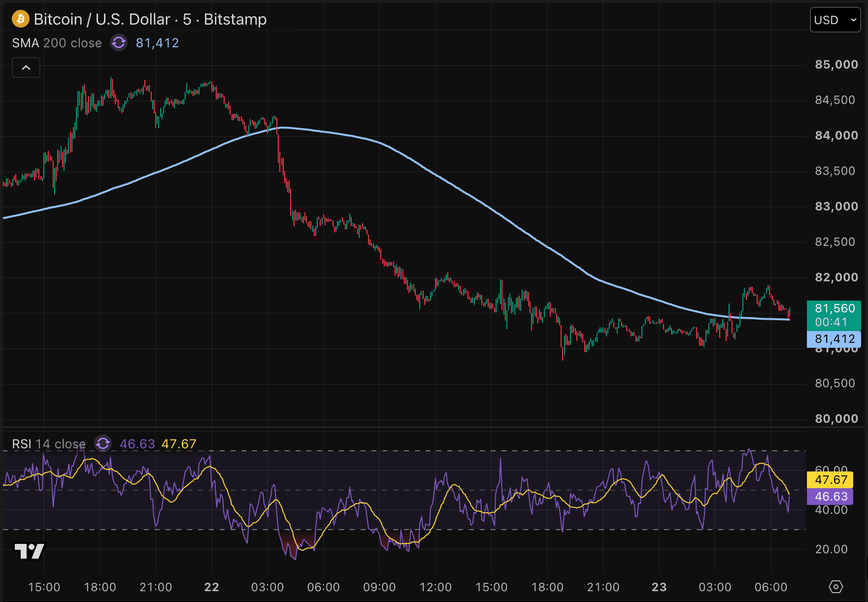The image size is (868, 602).
Task: Click the 82,500 price axis label
Action: pyautogui.click(x=835, y=242)
